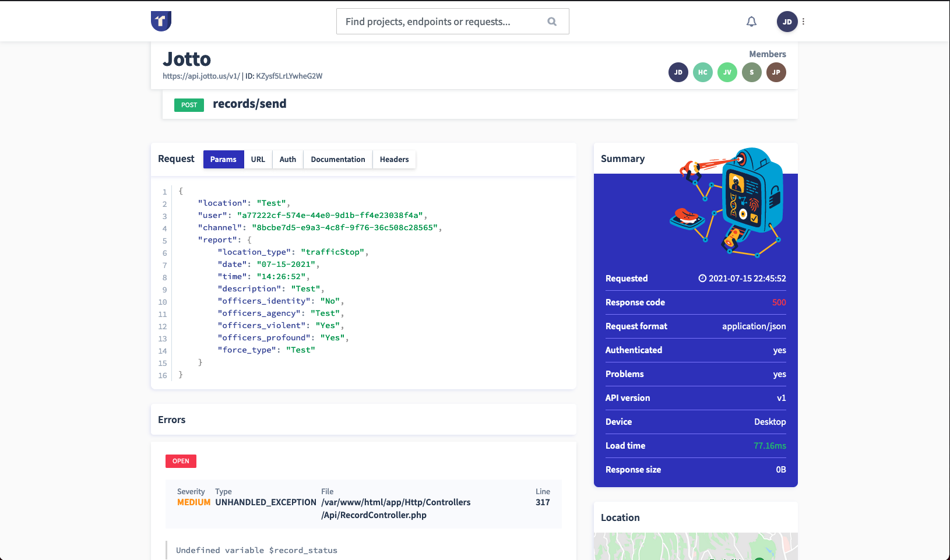
Task: Click the Members heading
Action: tap(768, 54)
